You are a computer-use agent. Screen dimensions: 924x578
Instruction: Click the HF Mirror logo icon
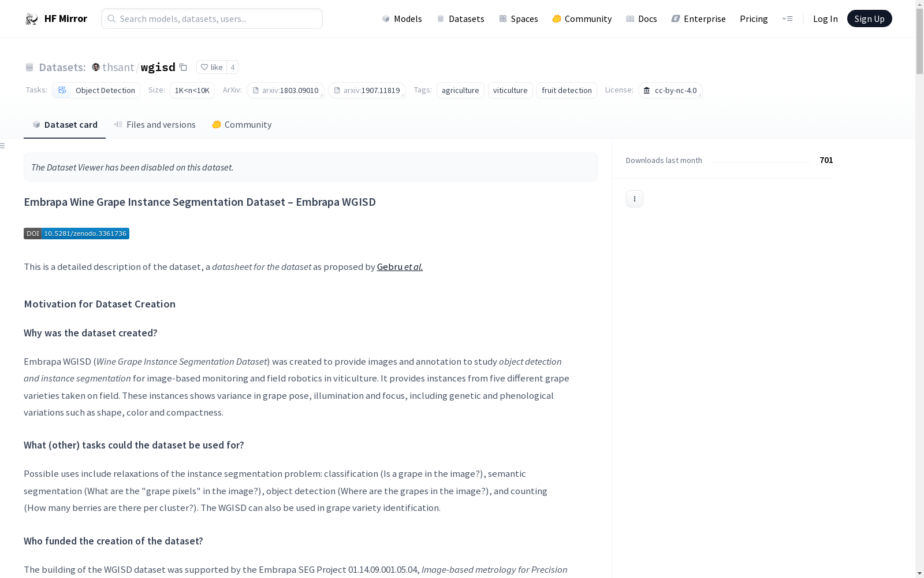pyautogui.click(x=32, y=19)
